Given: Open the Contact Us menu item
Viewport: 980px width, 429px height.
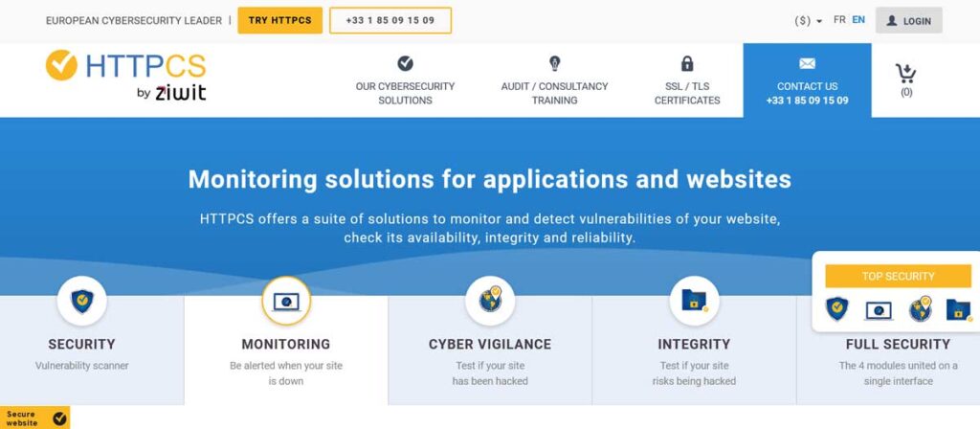Looking at the screenshot, I should coord(807,80).
